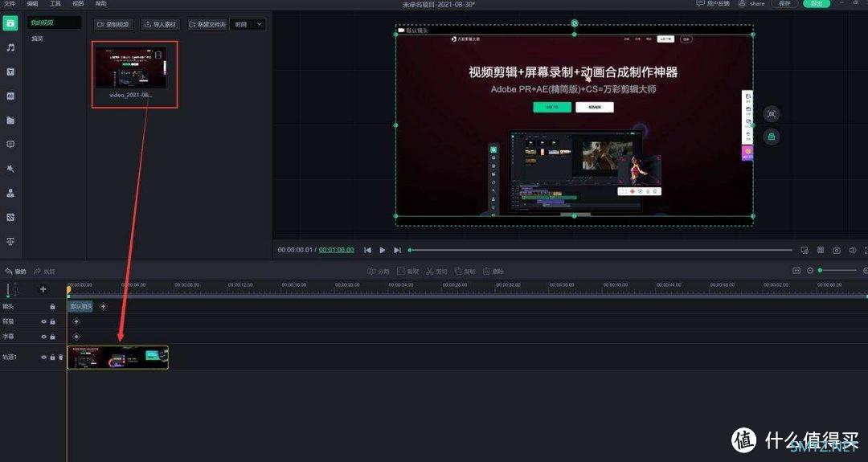The image size is (868, 462).
Task: Click the 用户反馈 user feedback button
Action: [x=713, y=4]
